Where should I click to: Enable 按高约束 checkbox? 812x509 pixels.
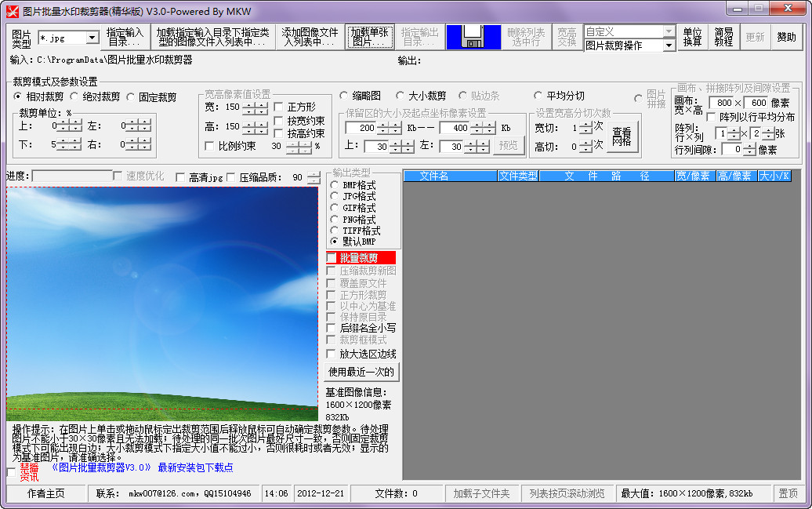click(x=278, y=134)
